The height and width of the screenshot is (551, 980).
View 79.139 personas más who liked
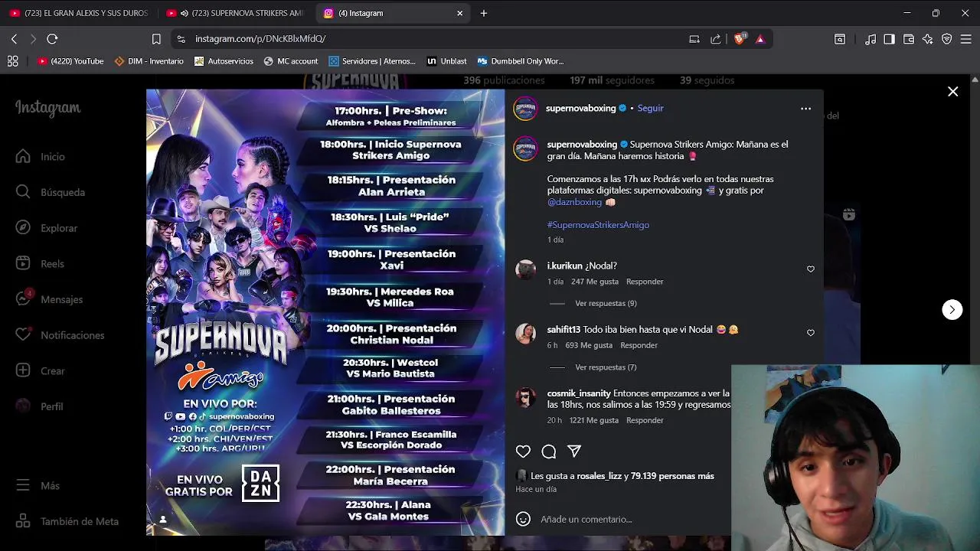tap(672, 476)
